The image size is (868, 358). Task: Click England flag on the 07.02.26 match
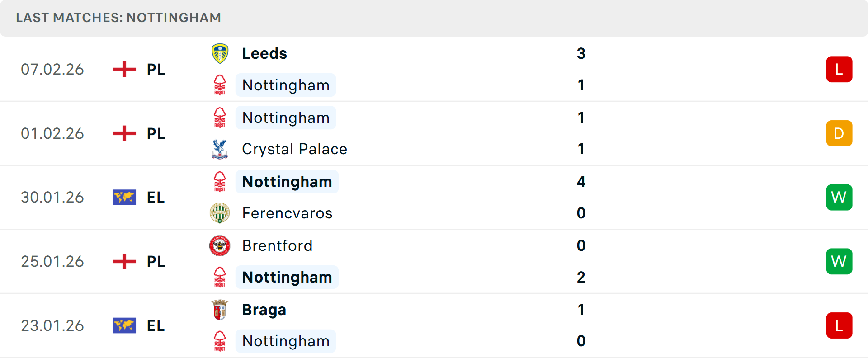tap(124, 69)
